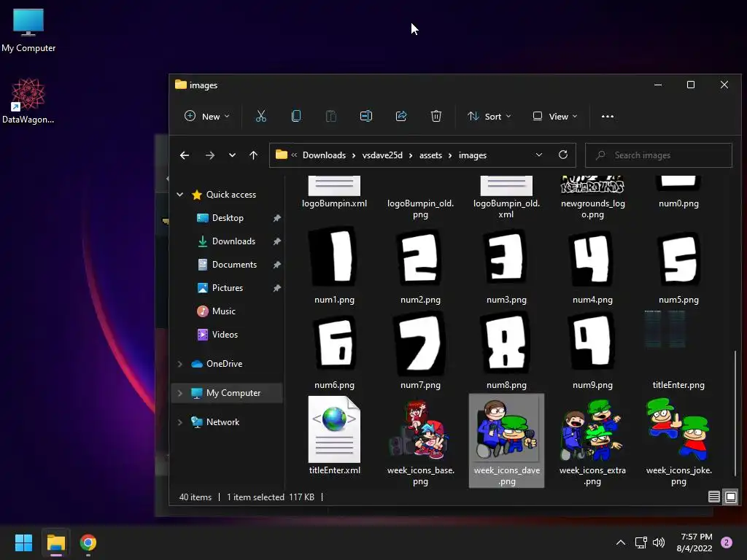
Task: Go up one folder level arrow
Action: (x=253, y=155)
